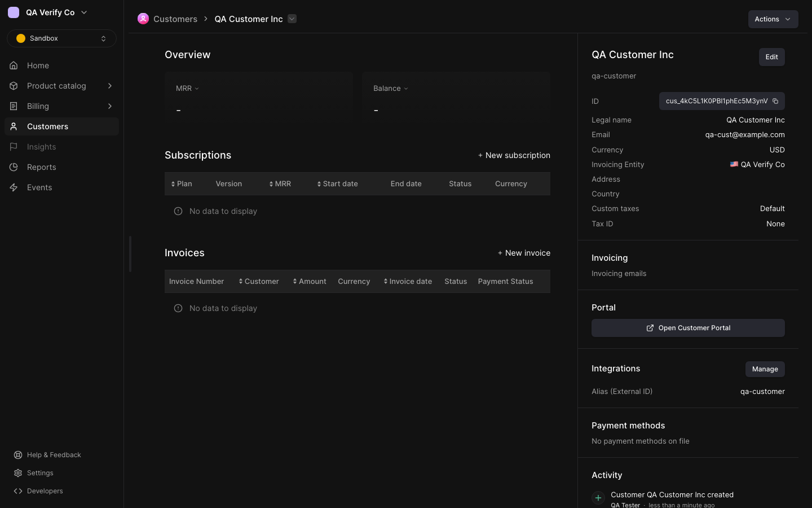Sort subscriptions by Start date column
This screenshot has width=812, height=508.
tap(337, 184)
